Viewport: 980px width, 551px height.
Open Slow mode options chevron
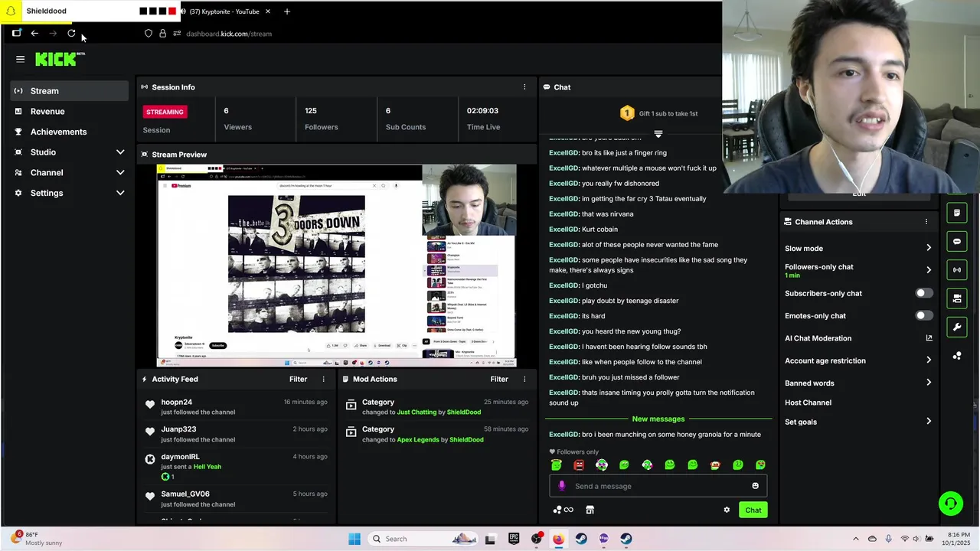pyautogui.click(x=929, y=248)
